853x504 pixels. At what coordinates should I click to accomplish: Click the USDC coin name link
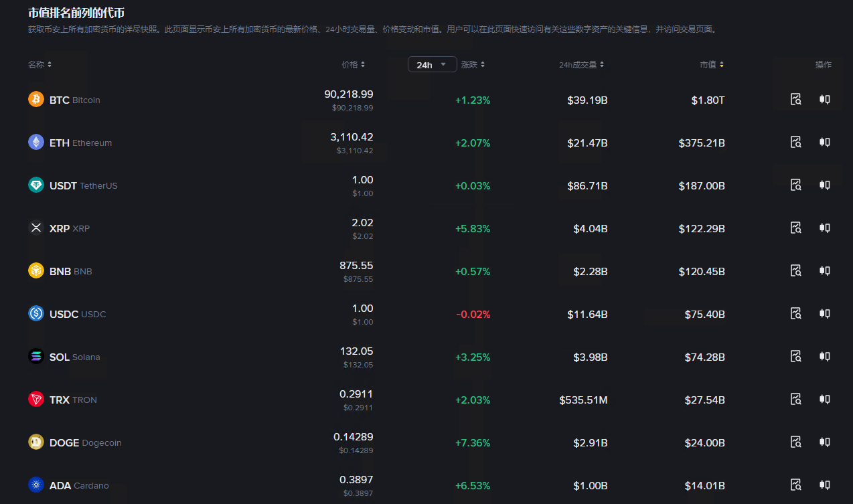coord(77,314)
